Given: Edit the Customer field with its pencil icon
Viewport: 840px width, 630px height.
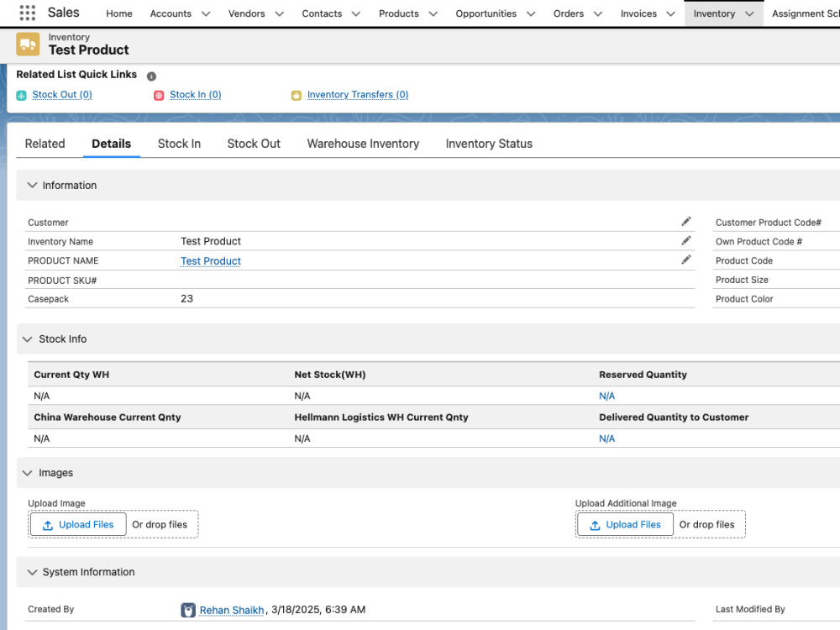Looking at the screenshot, I should click(685, 221).
